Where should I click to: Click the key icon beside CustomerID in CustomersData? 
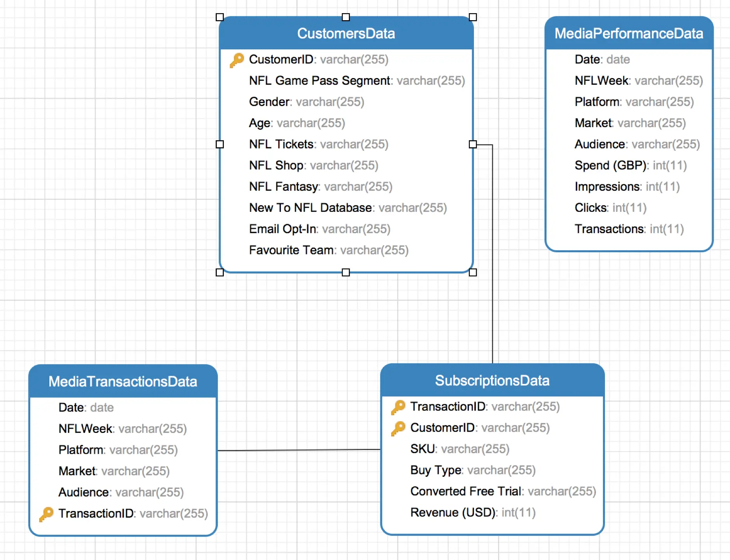(237, 60)
